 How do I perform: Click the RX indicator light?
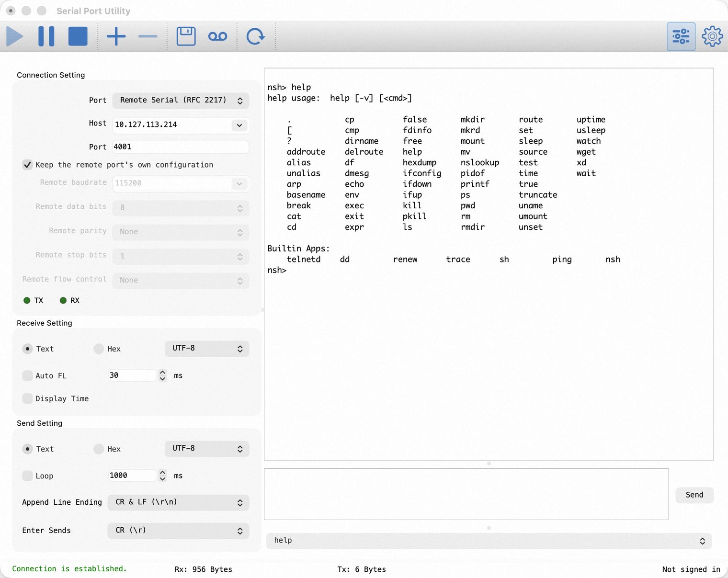(63, 300)
